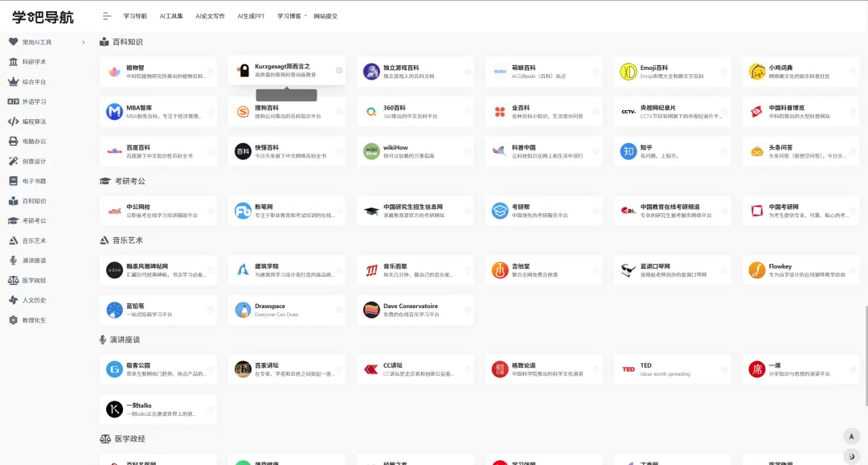The width and height of the screenshot is (868, 465).
Task: Click the 知乎 blue logo icon
Action: 628,151
